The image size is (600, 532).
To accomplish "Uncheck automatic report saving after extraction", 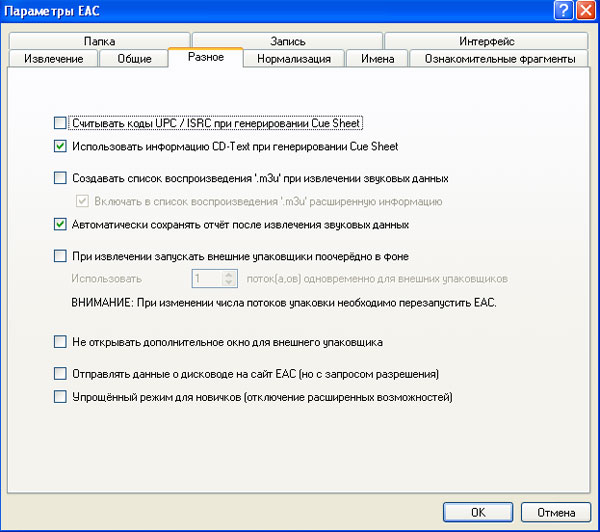I will (60, 225).
